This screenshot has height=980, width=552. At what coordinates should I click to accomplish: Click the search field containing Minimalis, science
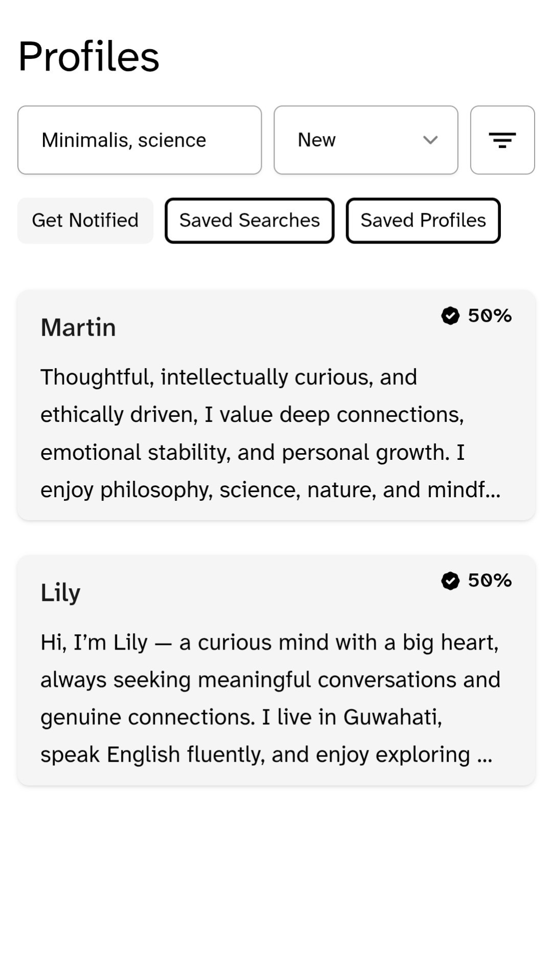[x=140, y=140]
